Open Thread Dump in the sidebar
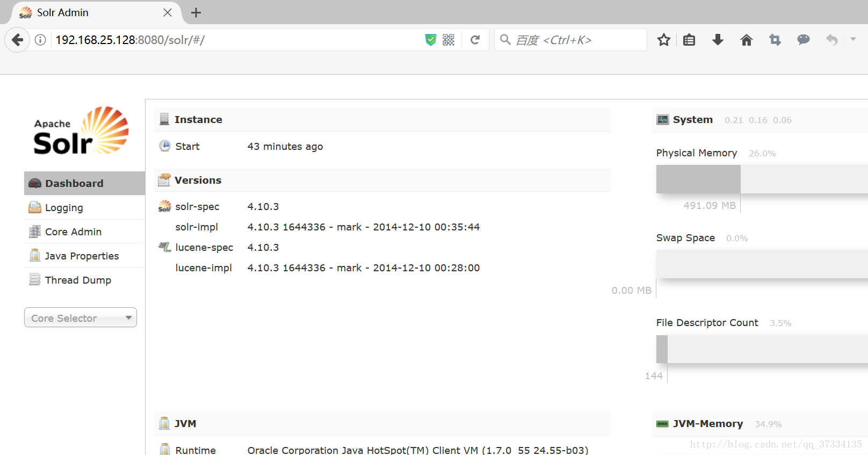 pos(84,280)
